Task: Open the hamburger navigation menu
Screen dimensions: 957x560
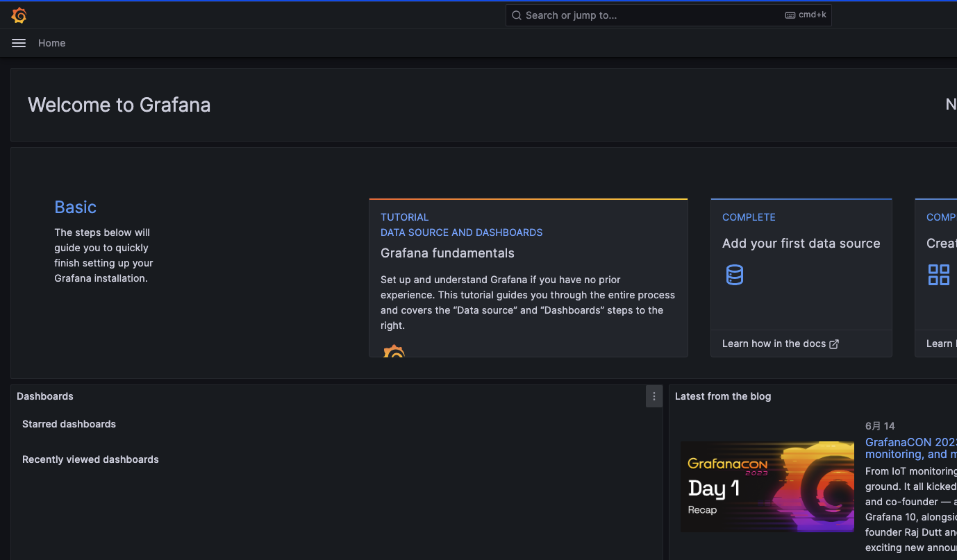Action: point(19,43)
